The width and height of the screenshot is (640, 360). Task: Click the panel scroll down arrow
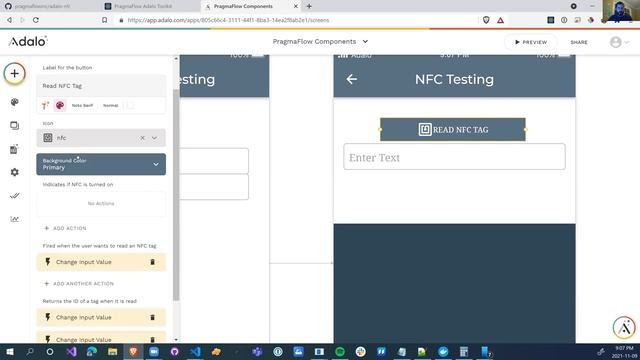tap(176, 340)
